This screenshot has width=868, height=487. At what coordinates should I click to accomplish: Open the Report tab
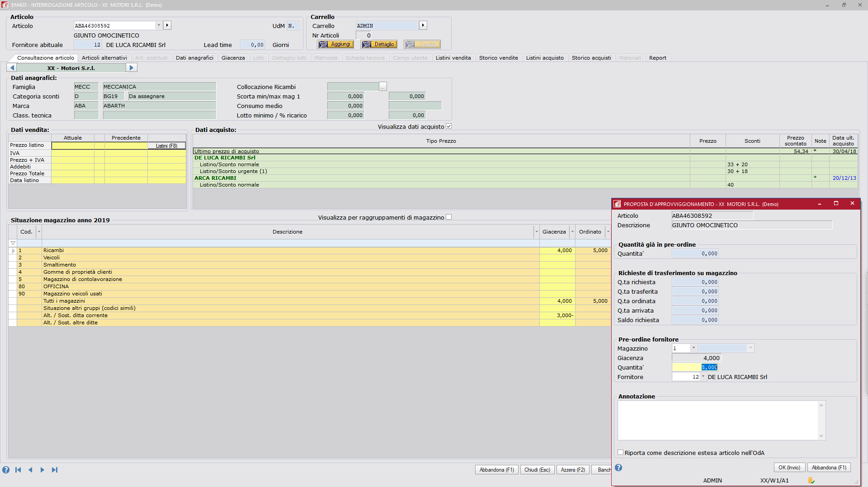pyautogui.click(x=658, y=58)
